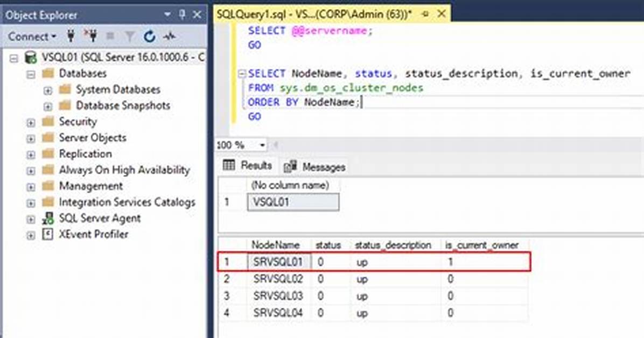The image size is (644, 338).
Task: Expand Integration Services Catalogs node
Action: click(x=31, y=203)
